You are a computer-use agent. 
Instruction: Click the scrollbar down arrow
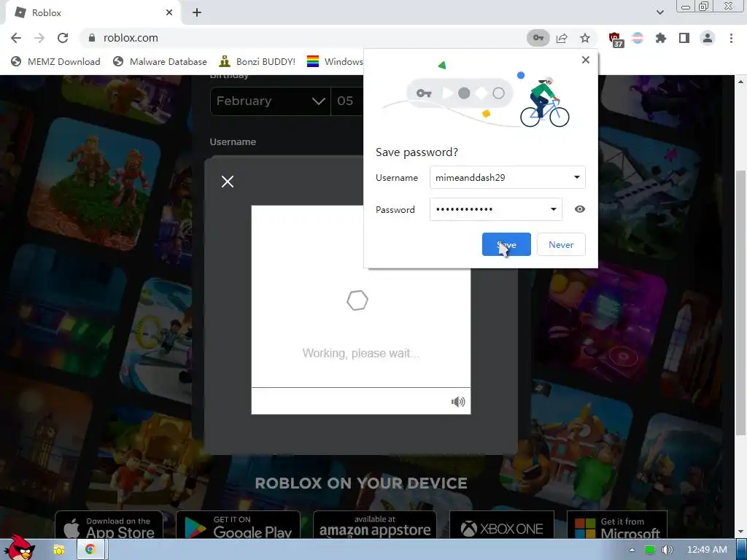pos(740,532)
